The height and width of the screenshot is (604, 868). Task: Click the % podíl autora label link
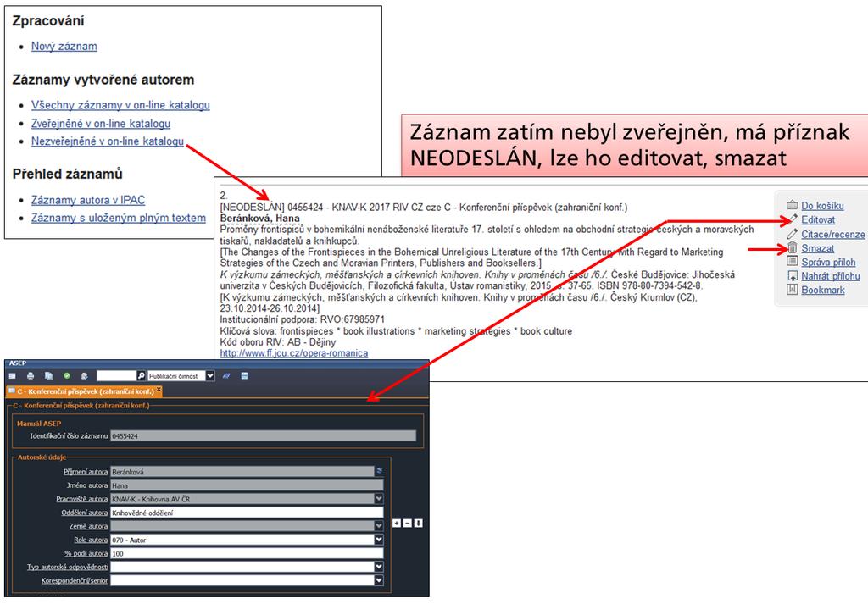click(86, 553)
